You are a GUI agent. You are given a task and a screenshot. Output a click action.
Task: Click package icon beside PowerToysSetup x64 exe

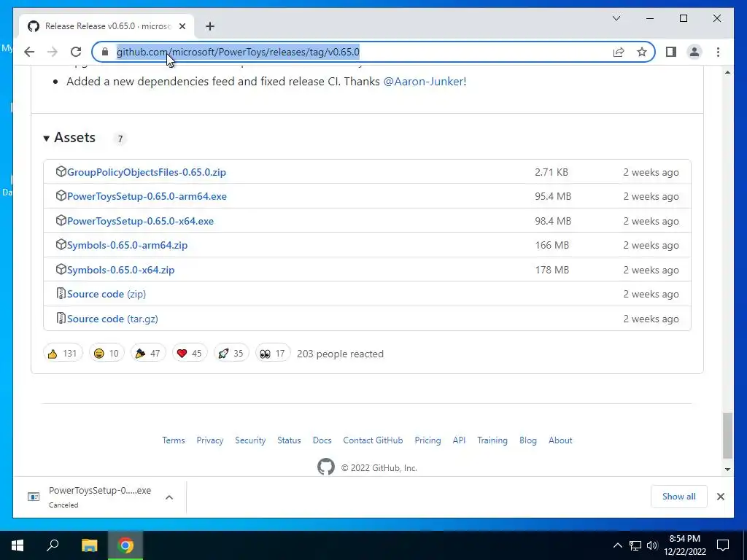point(61,220)
